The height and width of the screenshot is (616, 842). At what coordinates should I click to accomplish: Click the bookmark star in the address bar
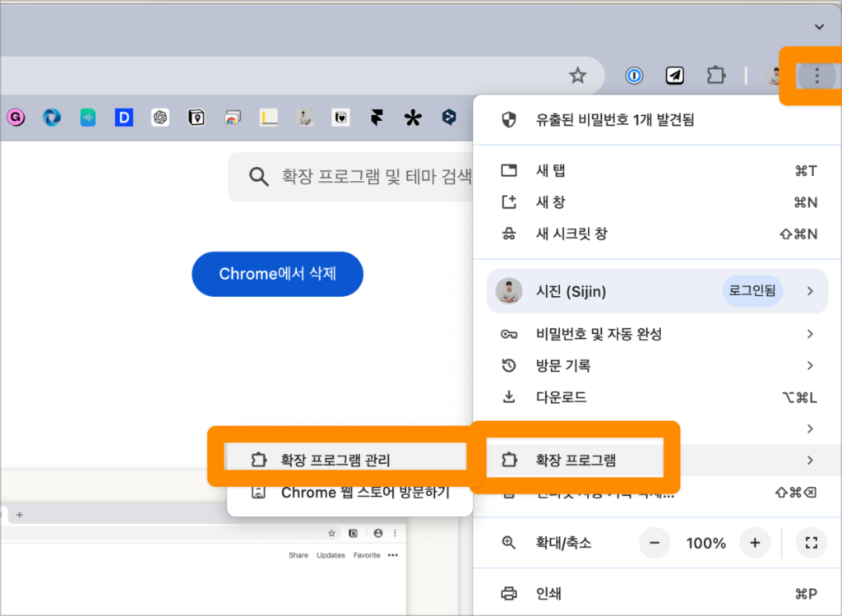tap(577, 75)
